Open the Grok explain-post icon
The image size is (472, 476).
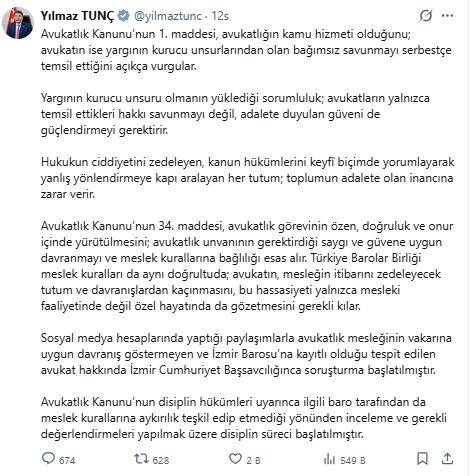(x=426, y=16)
